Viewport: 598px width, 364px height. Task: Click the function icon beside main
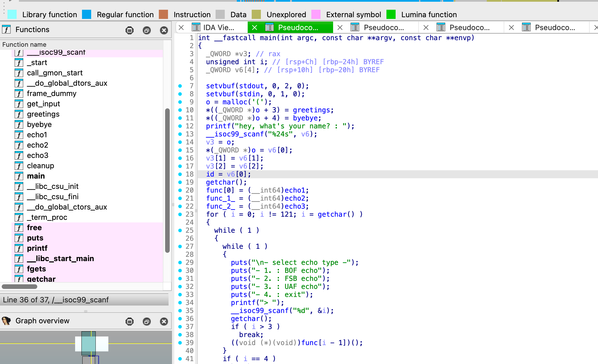click(19, 176)
